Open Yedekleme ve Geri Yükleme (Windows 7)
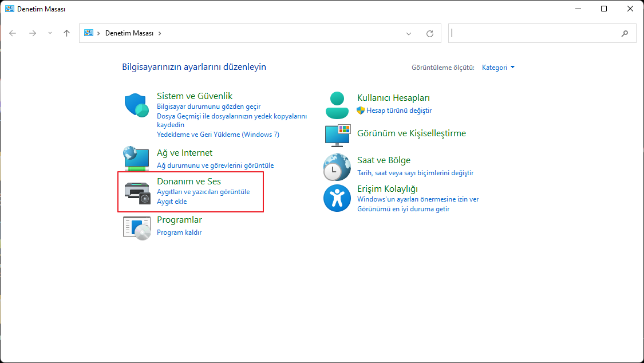 pos(218,135)
